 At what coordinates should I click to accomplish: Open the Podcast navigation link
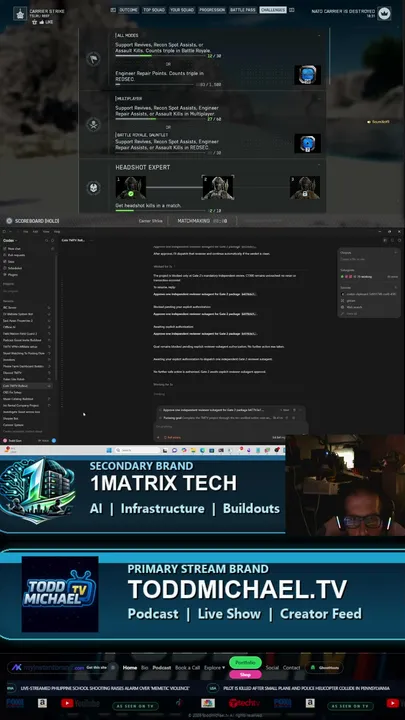162,668
